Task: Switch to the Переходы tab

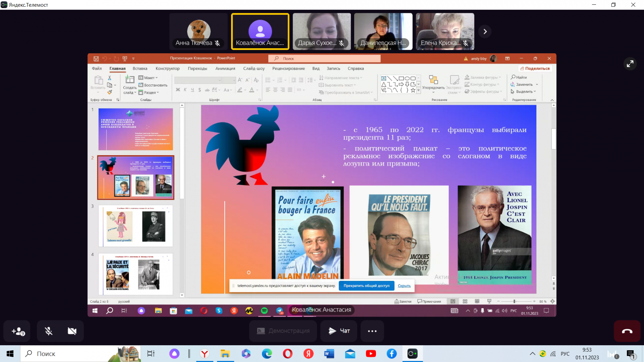Action: [197, 69]
